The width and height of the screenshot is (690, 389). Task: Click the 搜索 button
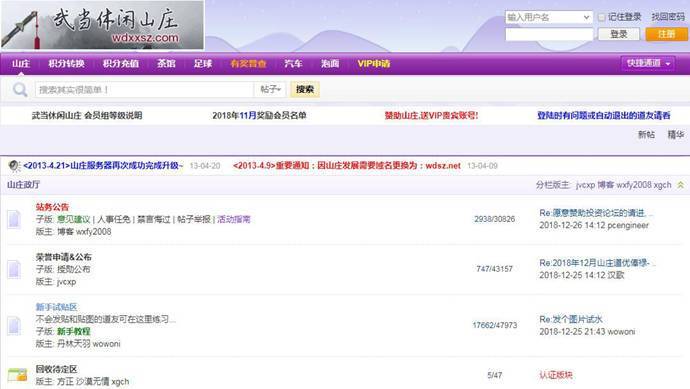pyautogui.click(x=305, y=89)
